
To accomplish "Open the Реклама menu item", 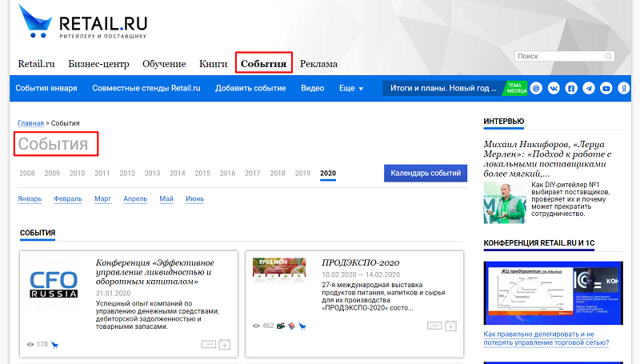I will tap(318, 64).
